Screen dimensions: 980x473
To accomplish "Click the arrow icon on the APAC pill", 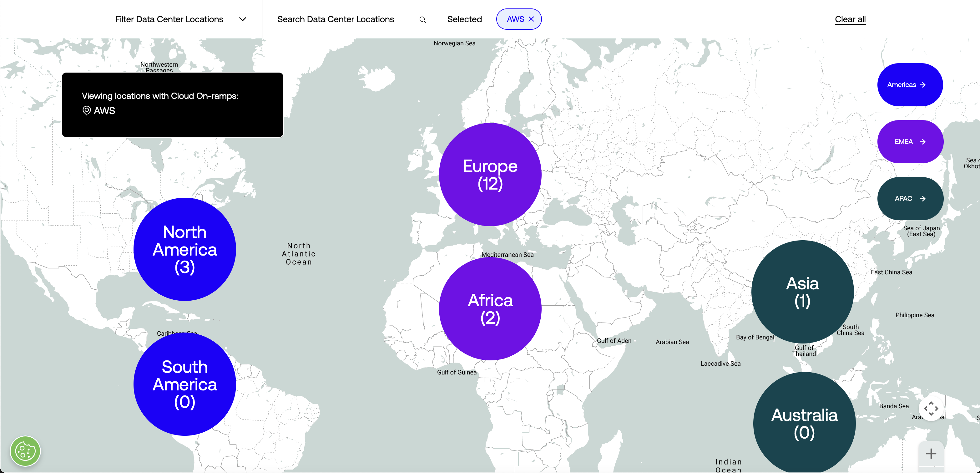I will click(x=923, y=199).
